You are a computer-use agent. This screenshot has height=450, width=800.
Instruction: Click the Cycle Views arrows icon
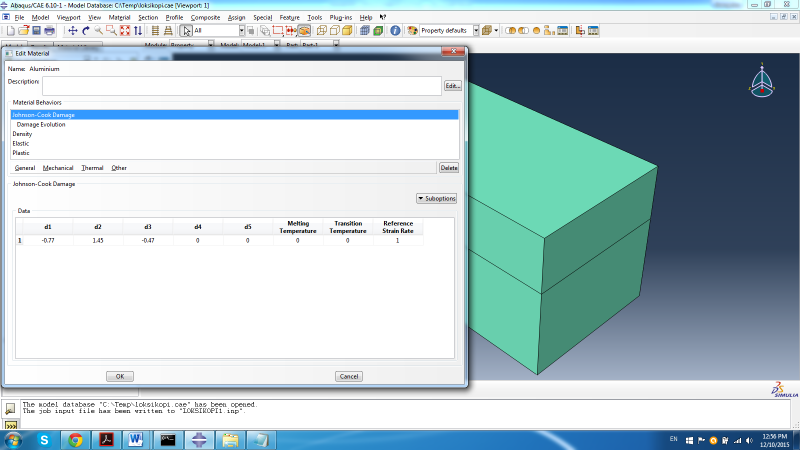pyautogui.click(x=138, y=31)
